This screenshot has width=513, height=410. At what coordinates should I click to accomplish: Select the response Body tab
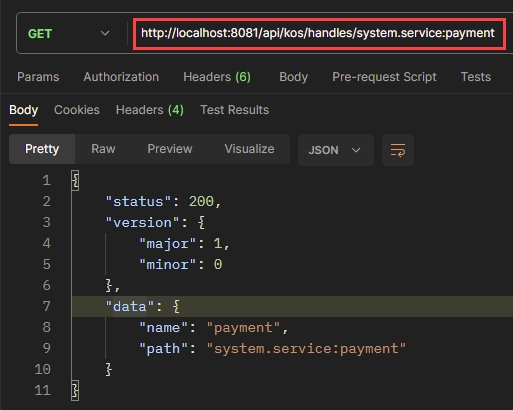click(x=23, y=110)
